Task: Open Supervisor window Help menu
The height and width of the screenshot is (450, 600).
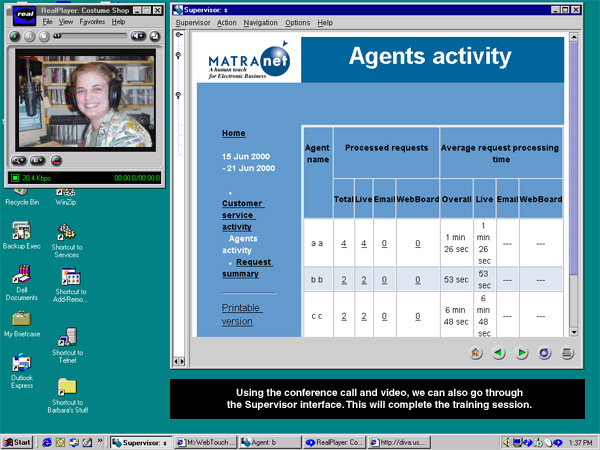Action: 325,23
